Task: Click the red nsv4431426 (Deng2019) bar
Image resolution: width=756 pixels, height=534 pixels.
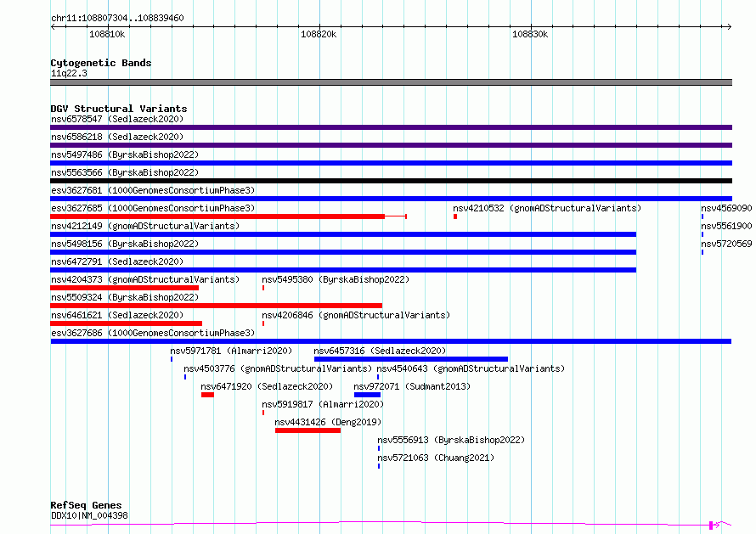Action: 308,430
